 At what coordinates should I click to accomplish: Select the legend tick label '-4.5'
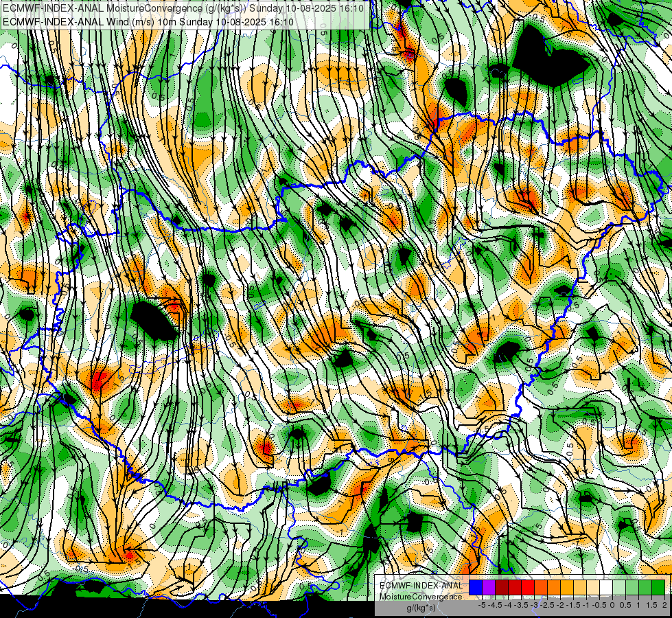(496, 605)
